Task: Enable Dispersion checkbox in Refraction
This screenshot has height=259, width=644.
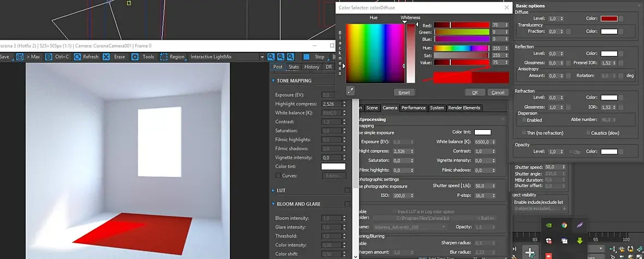Action: click(x=524, y=121)
